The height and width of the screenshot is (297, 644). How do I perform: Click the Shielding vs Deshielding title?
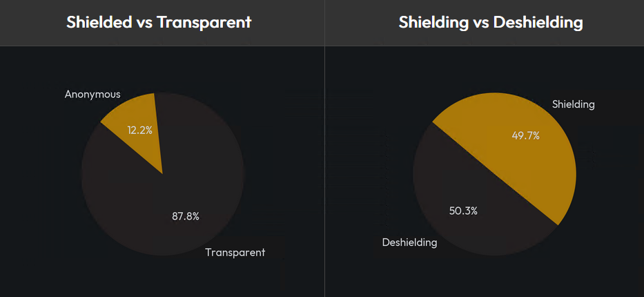point(490,22)
